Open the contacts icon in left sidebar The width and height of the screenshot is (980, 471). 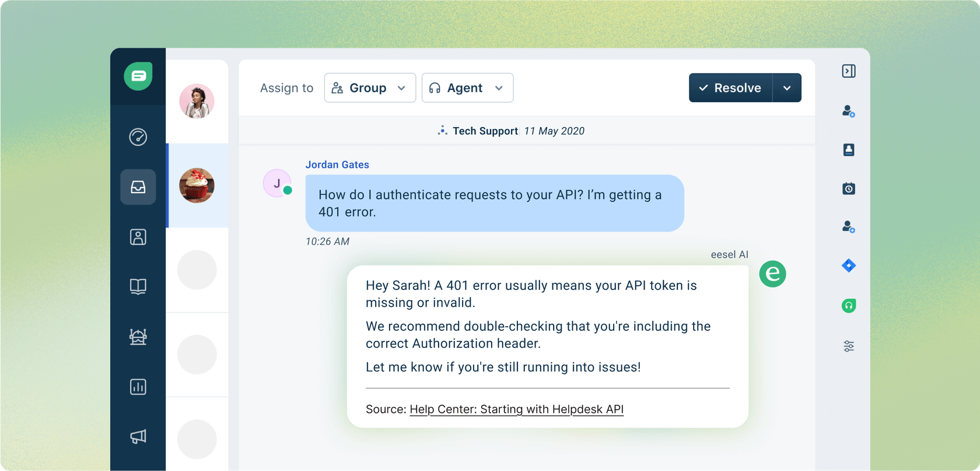point(138,237)
